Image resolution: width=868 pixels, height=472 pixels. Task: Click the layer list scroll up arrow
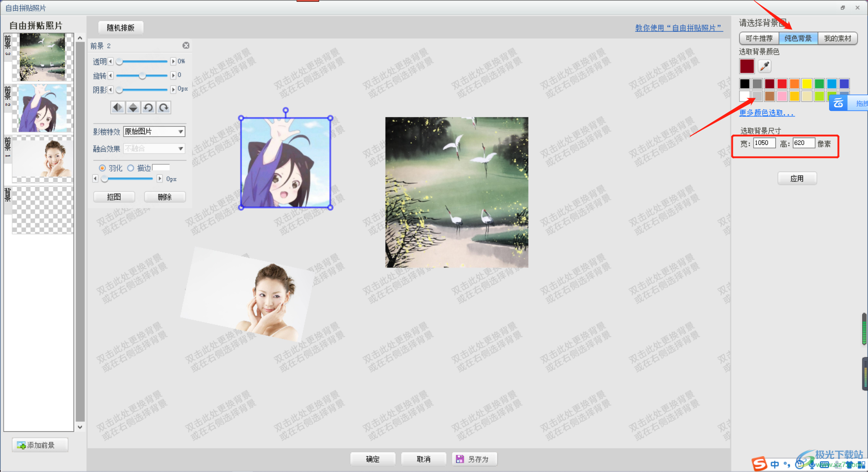pos(80,38)
